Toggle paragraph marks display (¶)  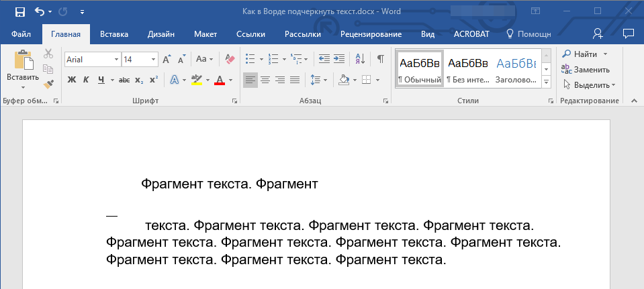[x=380, y=59]
